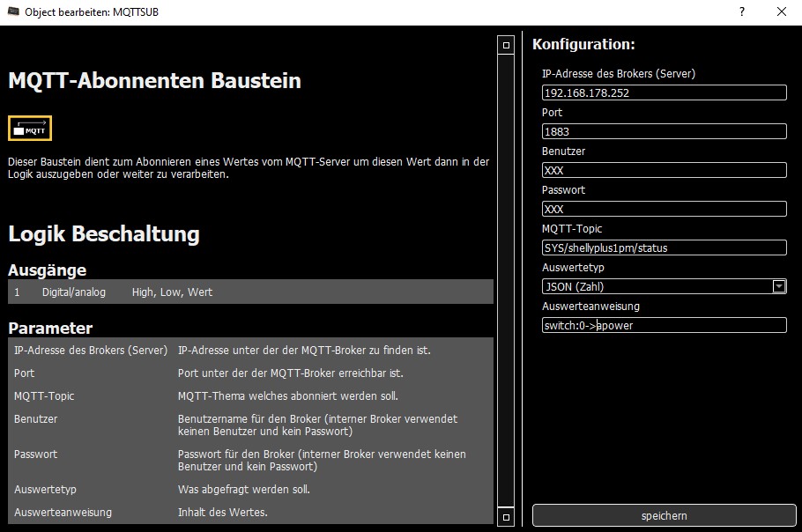Click the scroll down button on the scrollbar
The width and height of the screenshot is (802, 532).
tap(506, 516)
